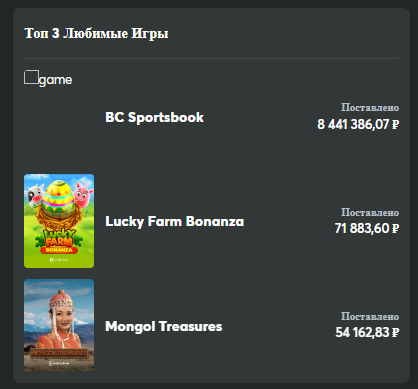Click the ruble sign after 8 441 386,07
The width and height of the screenshot is (418, 389).
tap(395, 125)
